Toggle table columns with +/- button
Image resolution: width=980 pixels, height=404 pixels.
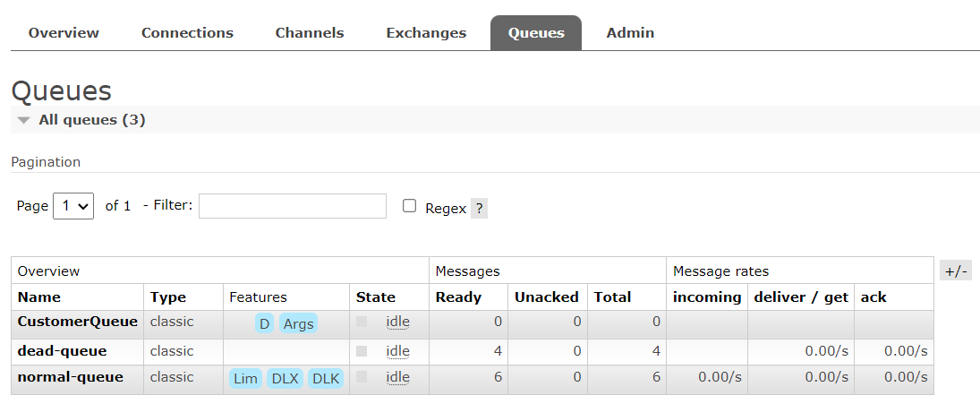956,271
